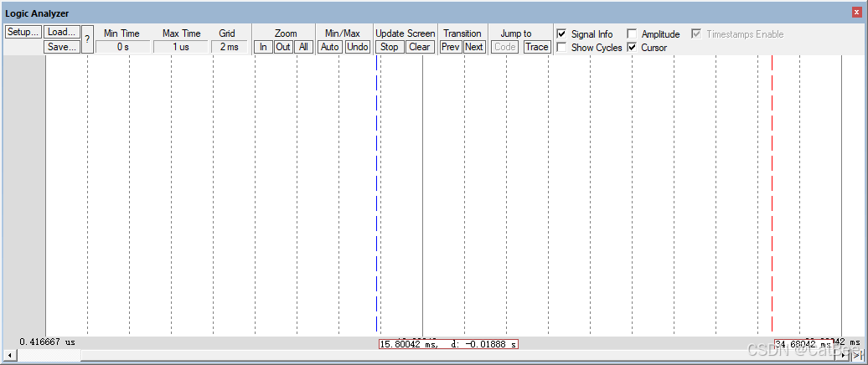Click the Min Time value 0 s
The image size is (868, 365).
coord(123,47)
